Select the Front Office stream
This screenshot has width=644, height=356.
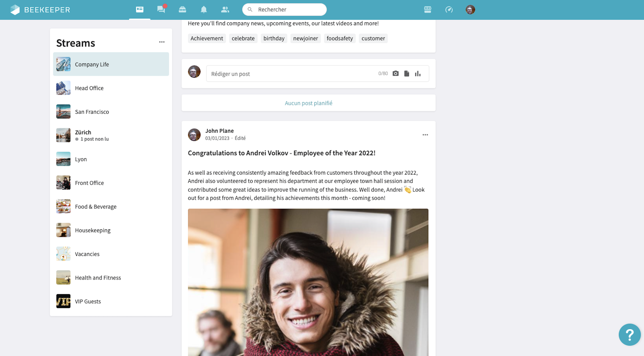pyautogui.click(x=111, y=183)
